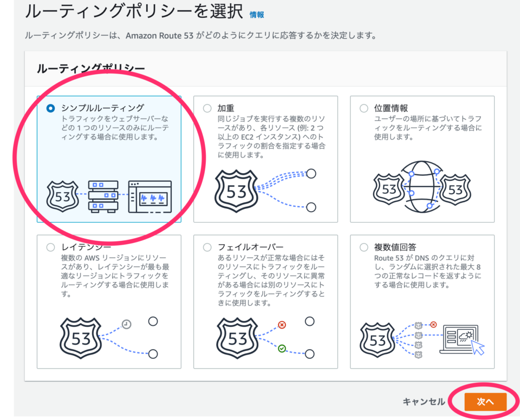The width and height of the screenshot is (520, 420).
Task: Click the レイテンシー description text
Action: click(x=115, y=276)
